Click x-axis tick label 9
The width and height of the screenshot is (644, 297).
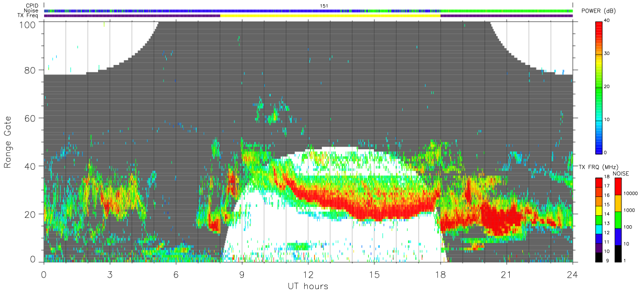click(242, 274)
